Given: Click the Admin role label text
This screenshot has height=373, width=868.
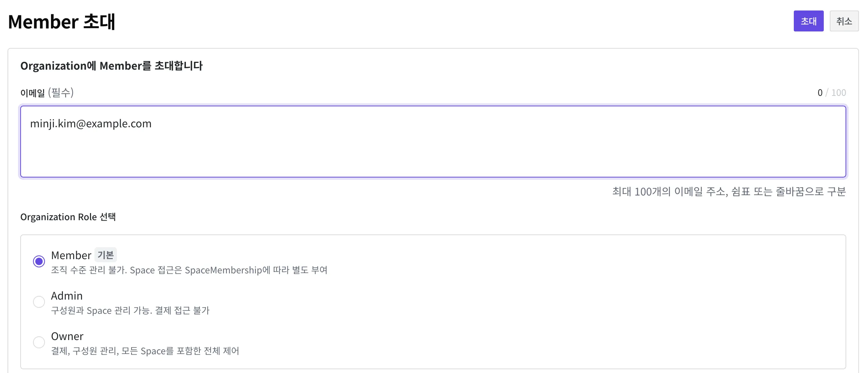Looking at the screenshot, I should point(67,296).
